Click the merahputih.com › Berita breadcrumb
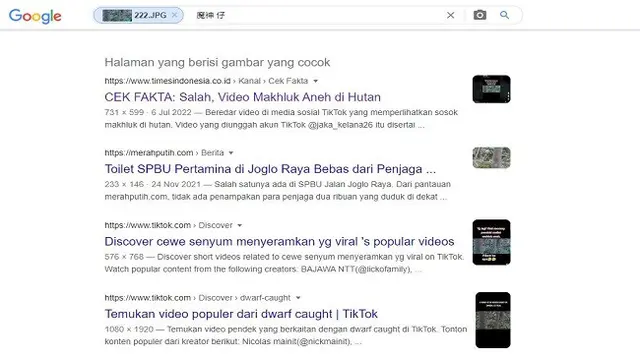The image size is (640, 360). (164, 153)
